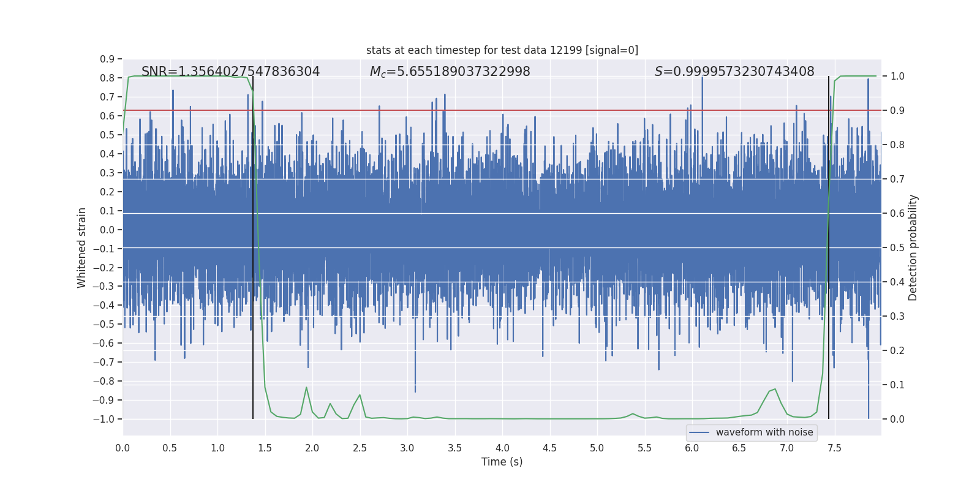
Task: Select the −0.3 whitened strain tick label
Action: [x=104, y=286]
